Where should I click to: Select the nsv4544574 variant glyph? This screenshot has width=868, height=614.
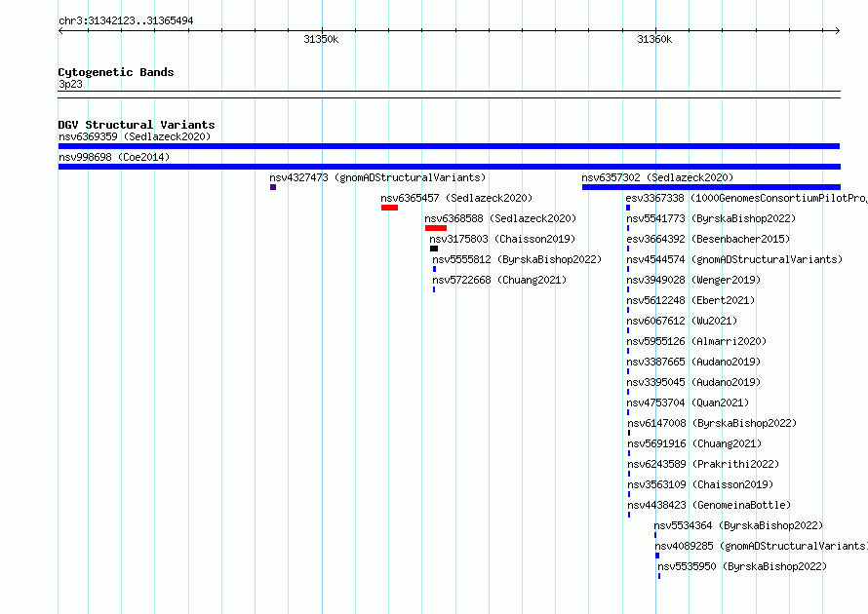click(628, 269)
